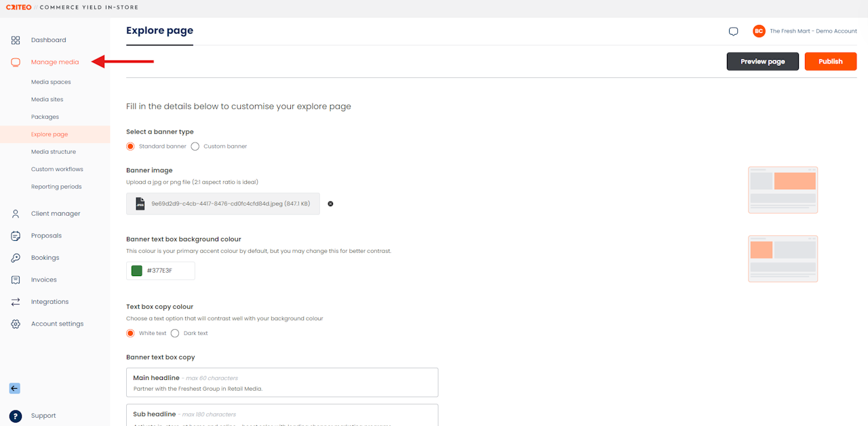The image size is (868, 426).
Task: Go to Packages submenu item
Action: 45,117
